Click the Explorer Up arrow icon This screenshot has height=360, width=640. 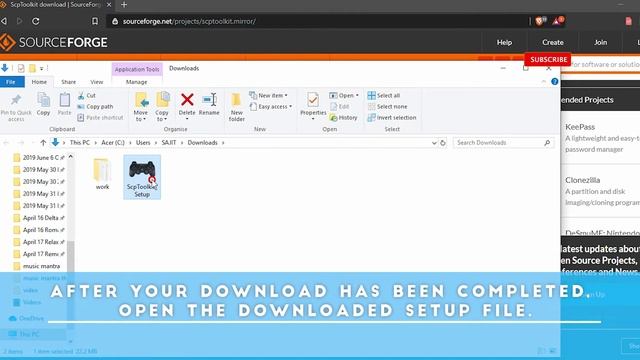click(x=43, y=142)
